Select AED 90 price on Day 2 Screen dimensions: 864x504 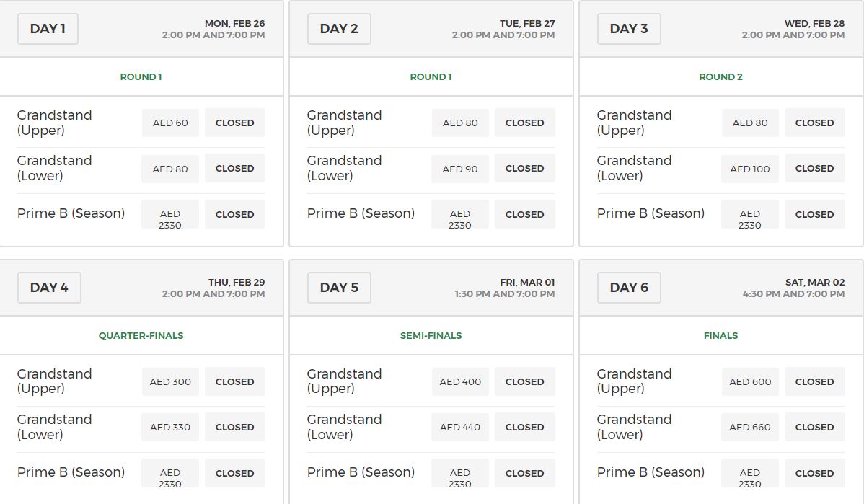[x=460, y=169]
